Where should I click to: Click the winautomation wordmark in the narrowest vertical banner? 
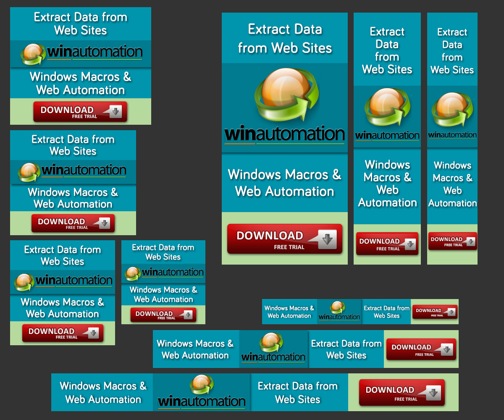coord(452,135)
